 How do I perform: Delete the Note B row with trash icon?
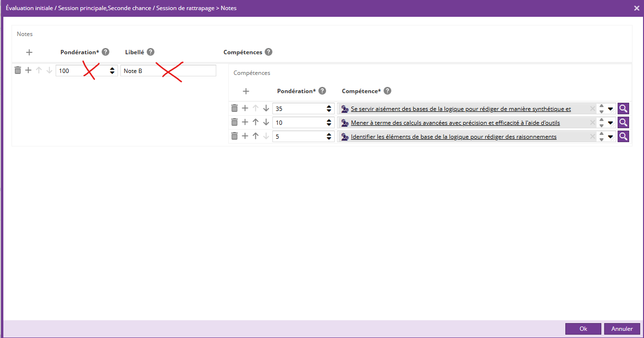[x=18, y=71]
